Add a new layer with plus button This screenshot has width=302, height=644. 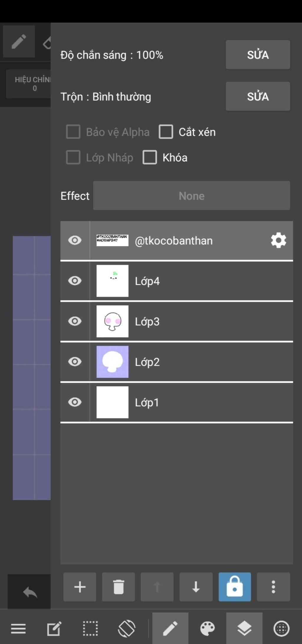(x=80, y=587)
